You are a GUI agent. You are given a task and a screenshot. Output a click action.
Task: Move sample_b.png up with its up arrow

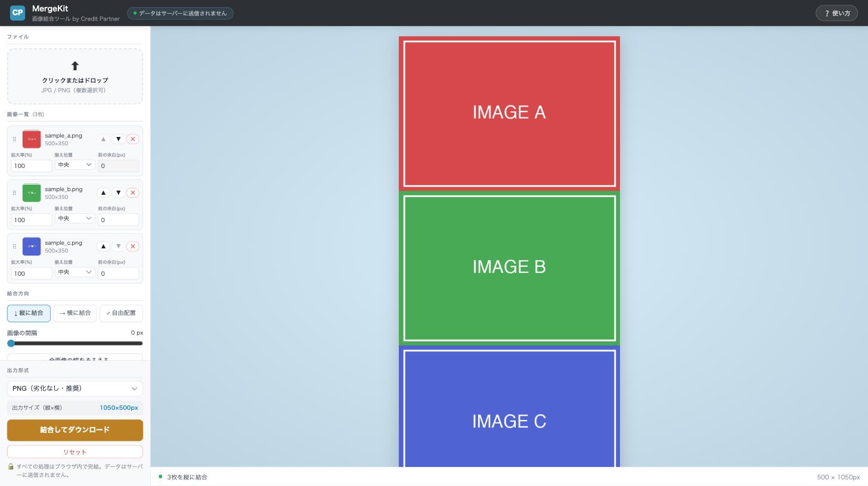tap(103, 193)
